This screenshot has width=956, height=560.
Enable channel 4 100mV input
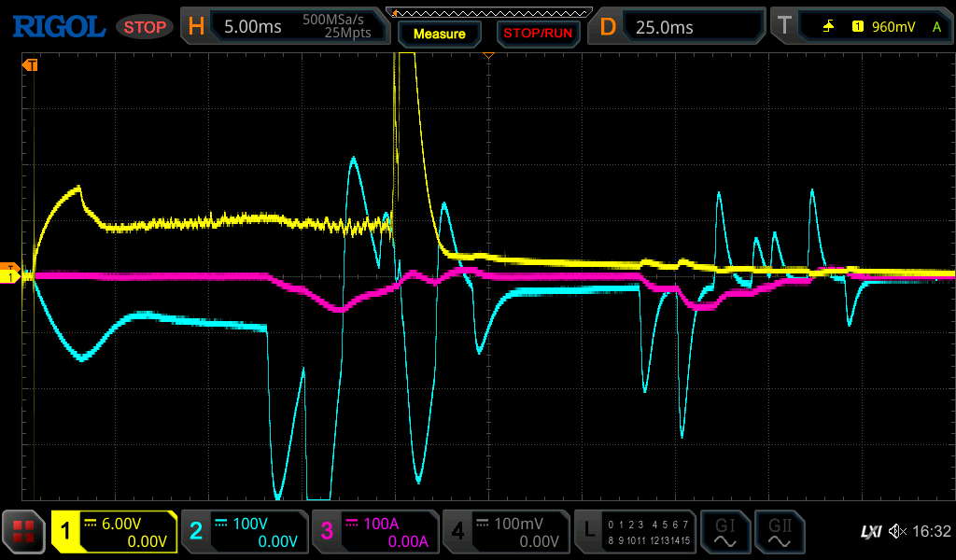pos(505,532)
